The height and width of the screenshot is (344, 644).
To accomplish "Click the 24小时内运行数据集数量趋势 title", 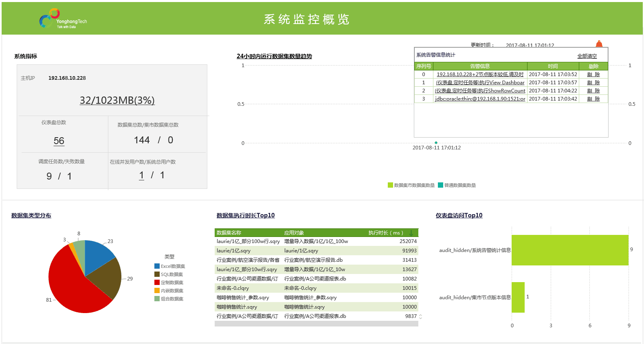I will click(x=274, y=56).
